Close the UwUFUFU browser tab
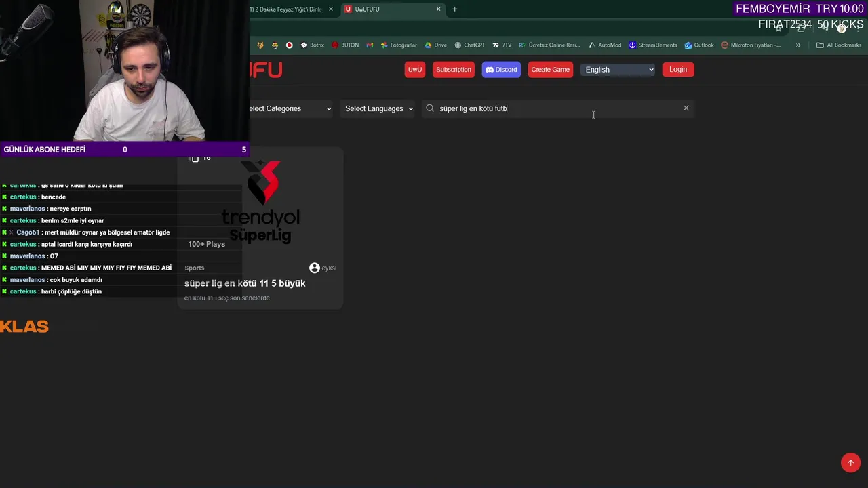Screen dimensions: 868x488 pyautogui.click(x=438, y=9)
